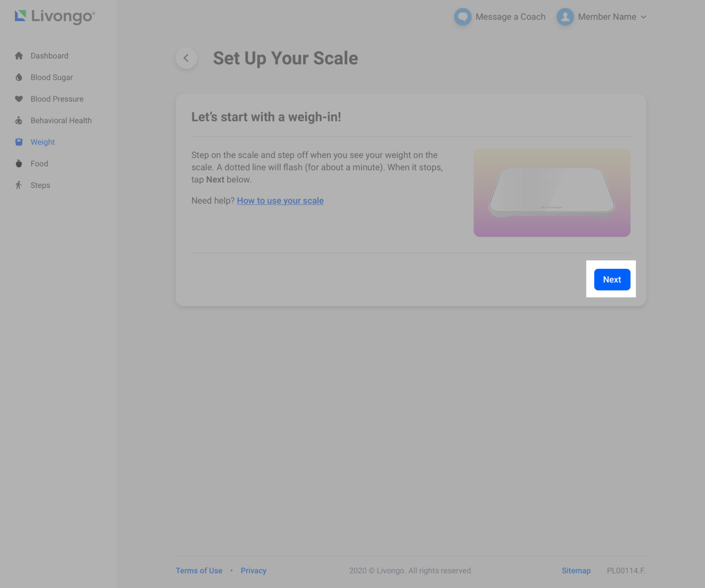This screenshot has height=588, width=705.
Task: Open the Sitemap link
Action: pyautogui.click(x=576, y=570)
